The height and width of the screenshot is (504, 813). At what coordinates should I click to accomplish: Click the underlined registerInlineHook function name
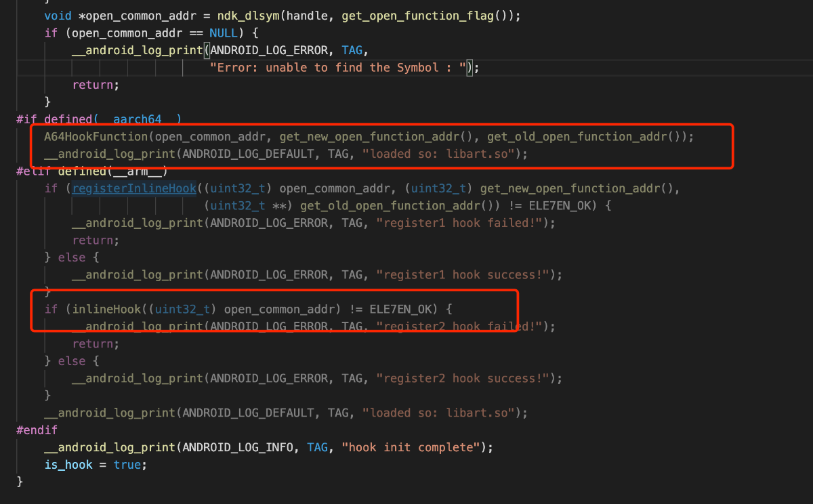pos(134,188)
